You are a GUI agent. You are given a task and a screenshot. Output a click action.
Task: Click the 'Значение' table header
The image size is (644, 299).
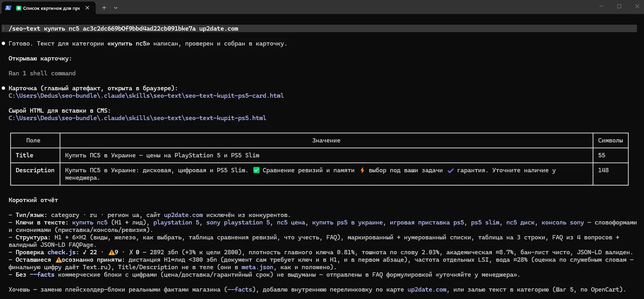pos(326,140)
